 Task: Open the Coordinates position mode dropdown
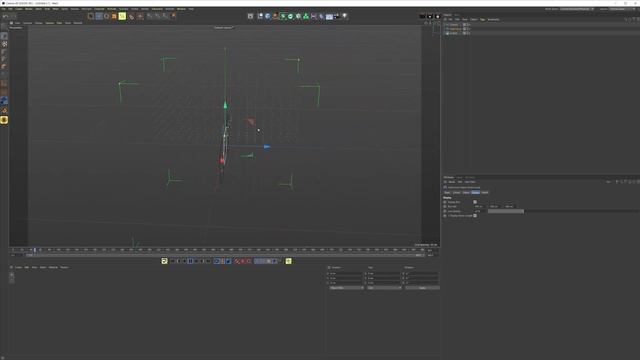tap(347, 288)
